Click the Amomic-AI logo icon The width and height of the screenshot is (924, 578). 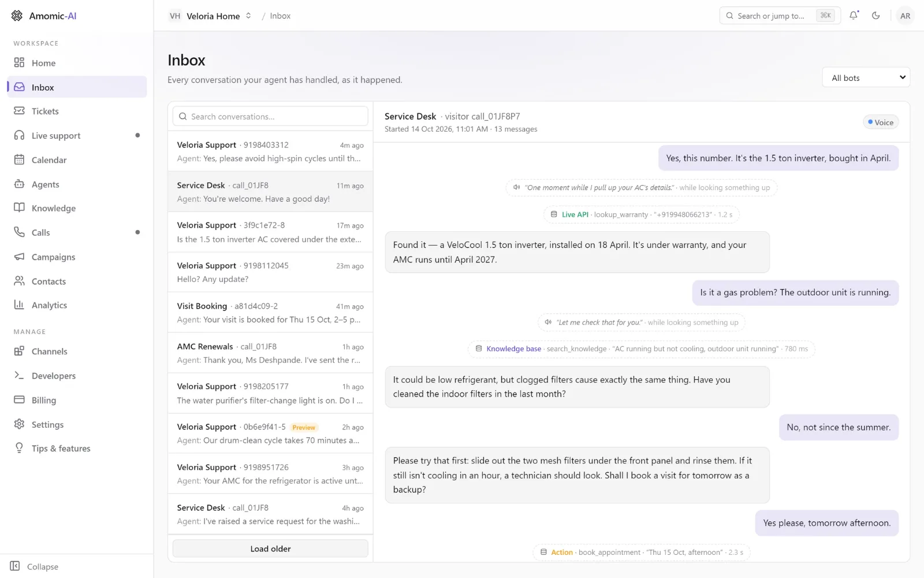(17, 16)
